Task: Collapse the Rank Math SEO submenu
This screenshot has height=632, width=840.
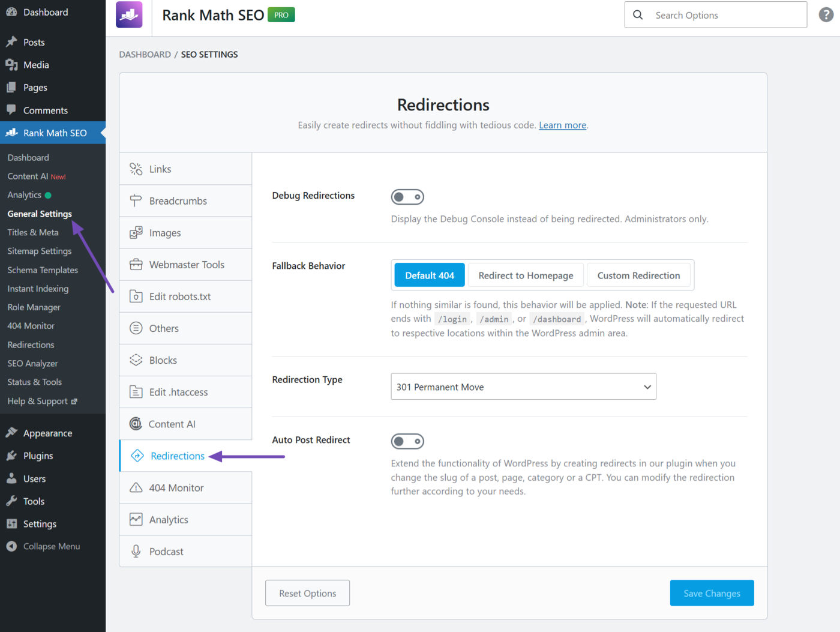Action: tap(53, 133)
